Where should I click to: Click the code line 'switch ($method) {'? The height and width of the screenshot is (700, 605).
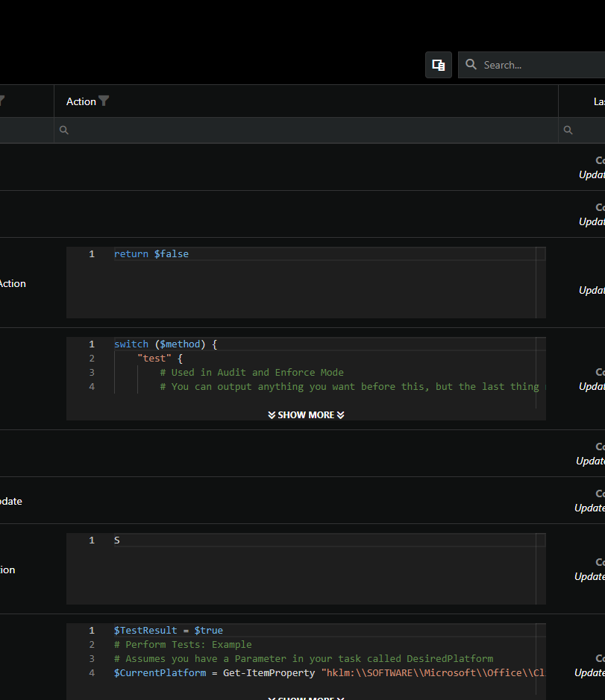[x=166, y=344]
